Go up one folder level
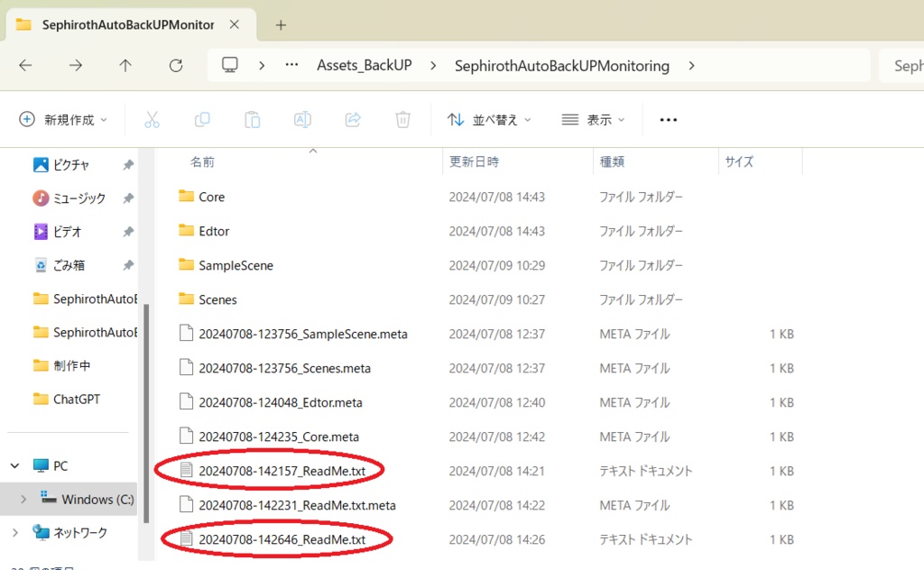Viewport: 924px width, 570px height. tap(125, 65)
